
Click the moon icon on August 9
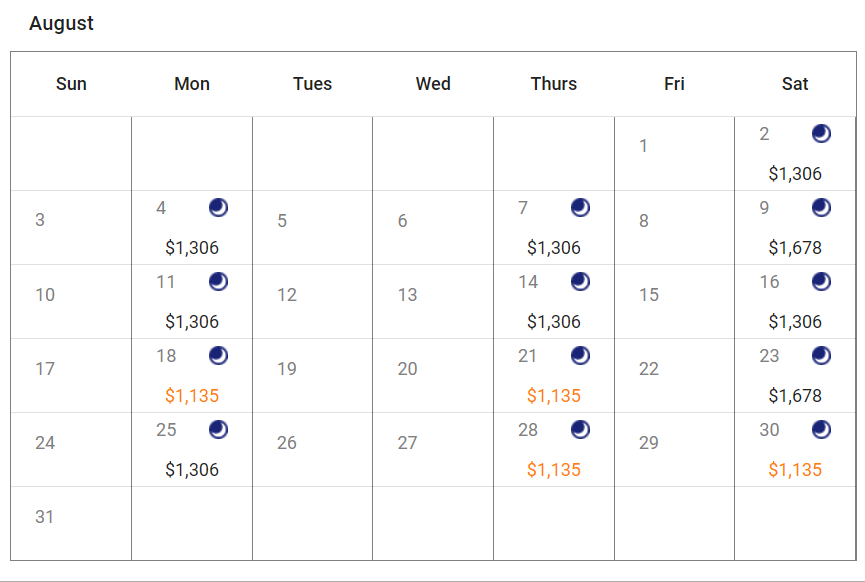821,207
